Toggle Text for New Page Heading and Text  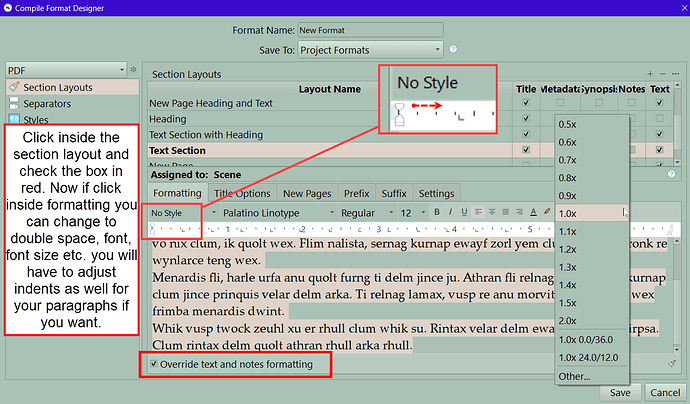pyautogui.click(x=659, y=103)
